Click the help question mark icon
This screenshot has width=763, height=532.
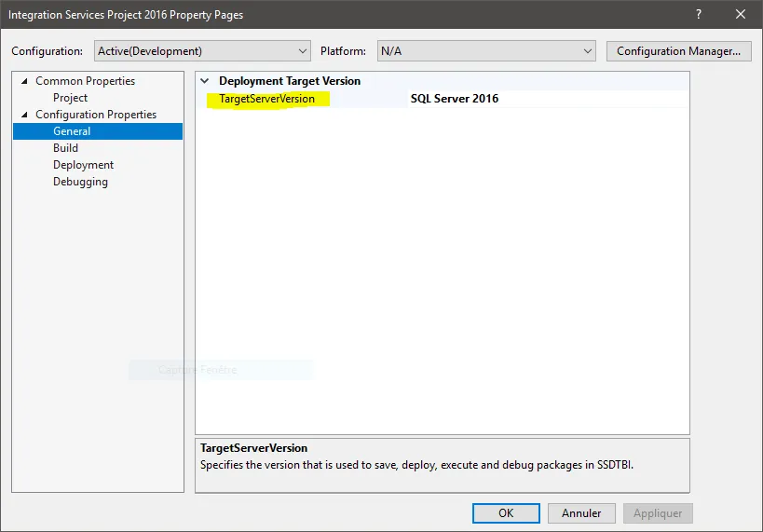699,14
